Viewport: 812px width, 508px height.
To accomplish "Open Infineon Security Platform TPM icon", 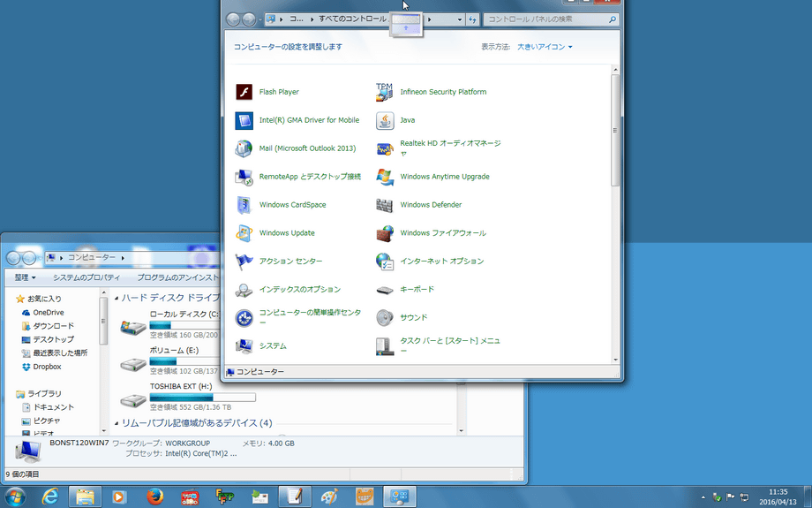I will [x=385, y=92].
